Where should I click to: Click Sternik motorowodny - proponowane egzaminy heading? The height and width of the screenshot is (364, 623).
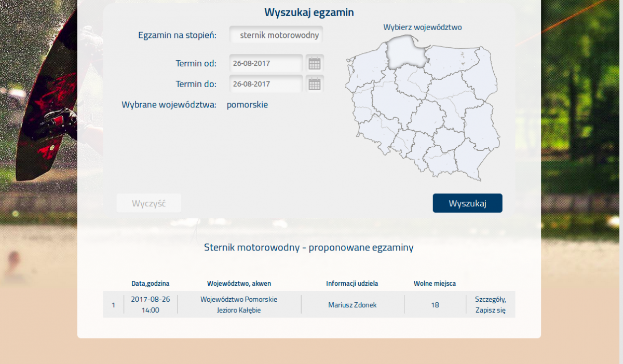(309, 247)
